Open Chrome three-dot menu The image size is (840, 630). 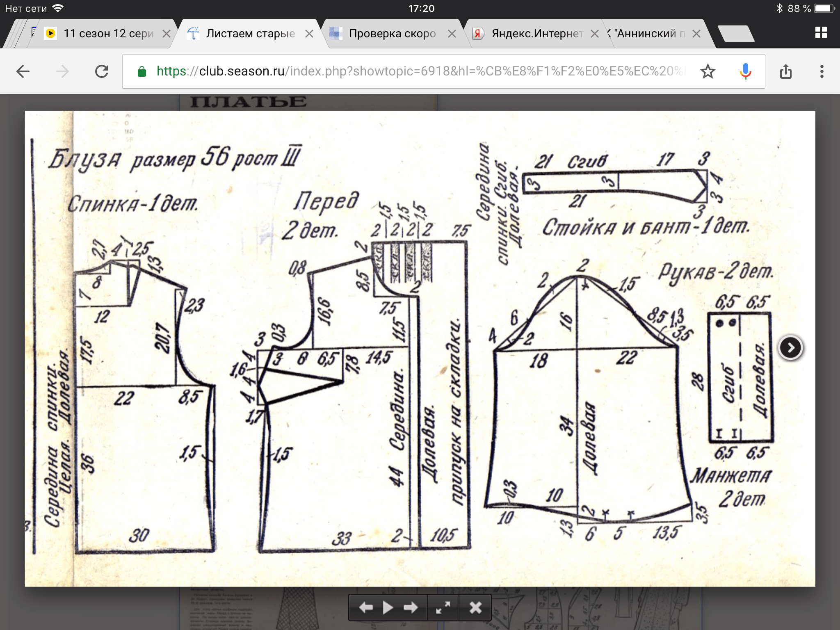tap(822, 72)
